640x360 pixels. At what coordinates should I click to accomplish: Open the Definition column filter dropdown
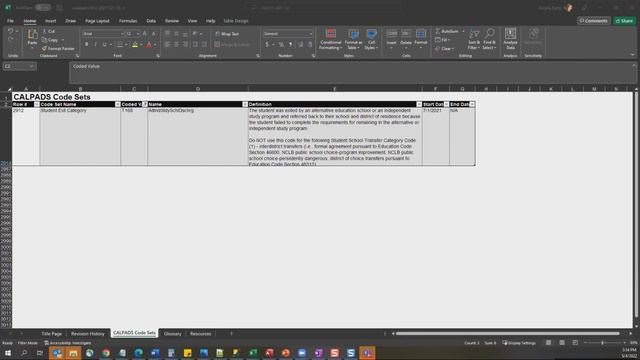[x=419, y=104]
